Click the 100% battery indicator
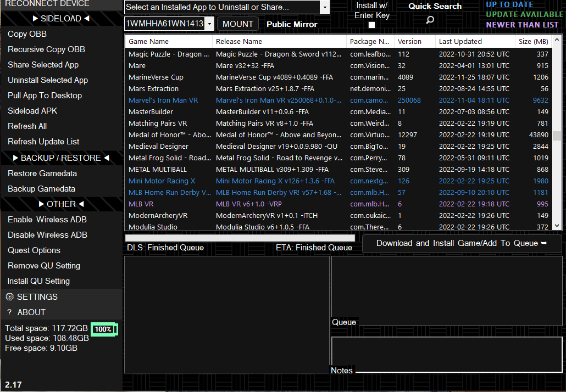The width and height of the screenshot is (566, 392). tap(104, 329)
